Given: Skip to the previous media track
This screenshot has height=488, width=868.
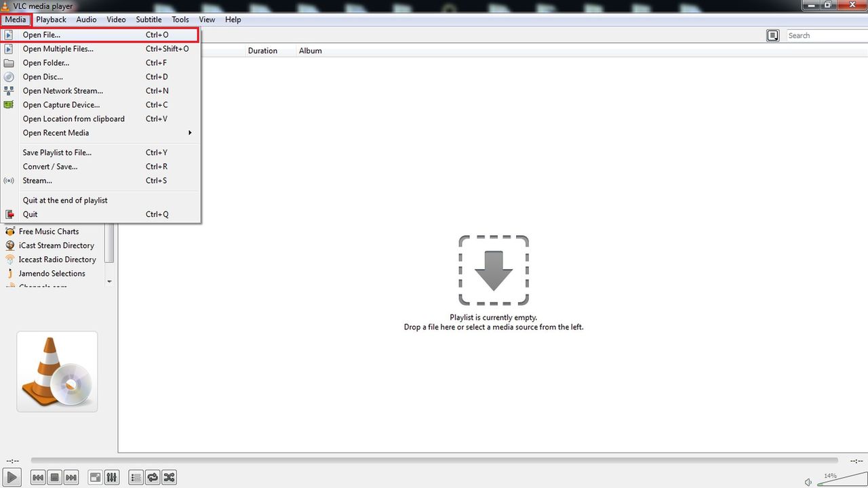Looking at the screenshot, I should pyautogui.click(x=39, y=478).
